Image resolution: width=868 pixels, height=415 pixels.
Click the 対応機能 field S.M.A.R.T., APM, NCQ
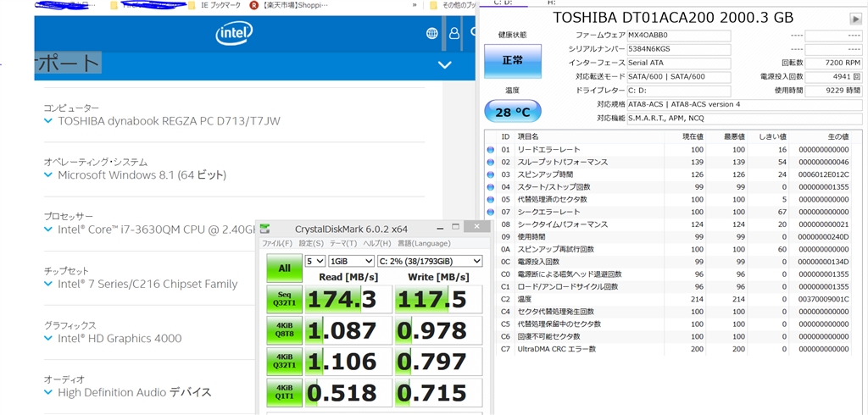[x=744, y=119]
